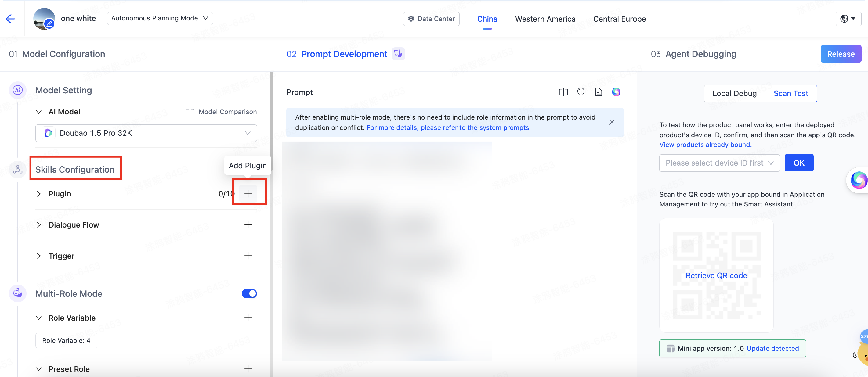This screenshot has height=377, width=868.
Task: Open the language globe selector
Action: click(x=848, y=19)
